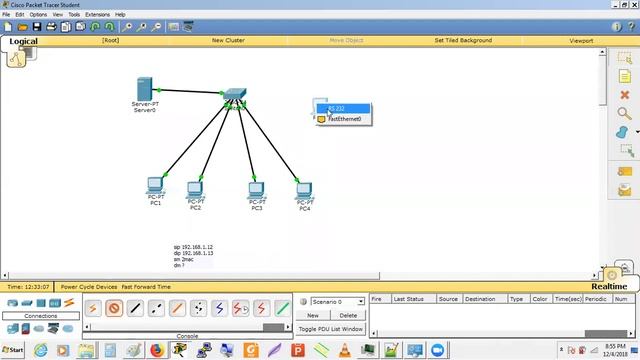Click scroll-right arrow in connections list
640x360 pixels.
click(x=288, y=327)
